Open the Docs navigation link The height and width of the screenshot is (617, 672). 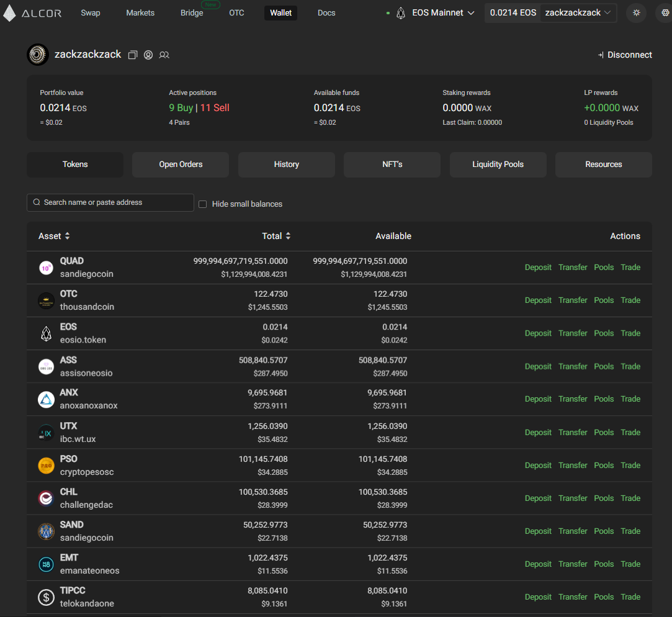pyautogui.click(x=326, y=13)
